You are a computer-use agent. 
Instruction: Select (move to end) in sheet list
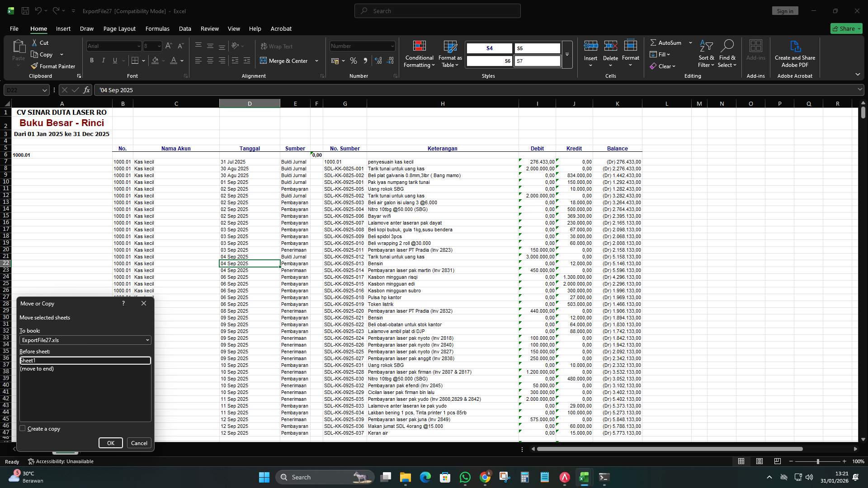[37, 369]
